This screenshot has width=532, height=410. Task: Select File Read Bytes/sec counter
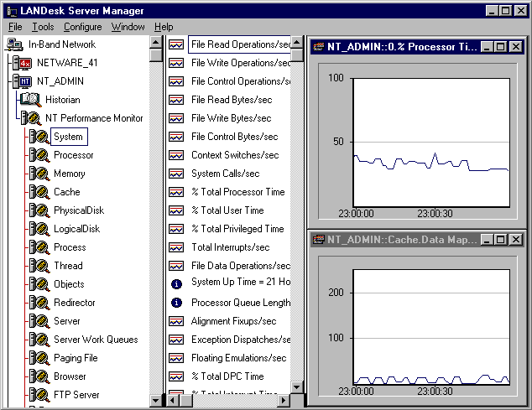pyautogui.click(x=232, y=100)
